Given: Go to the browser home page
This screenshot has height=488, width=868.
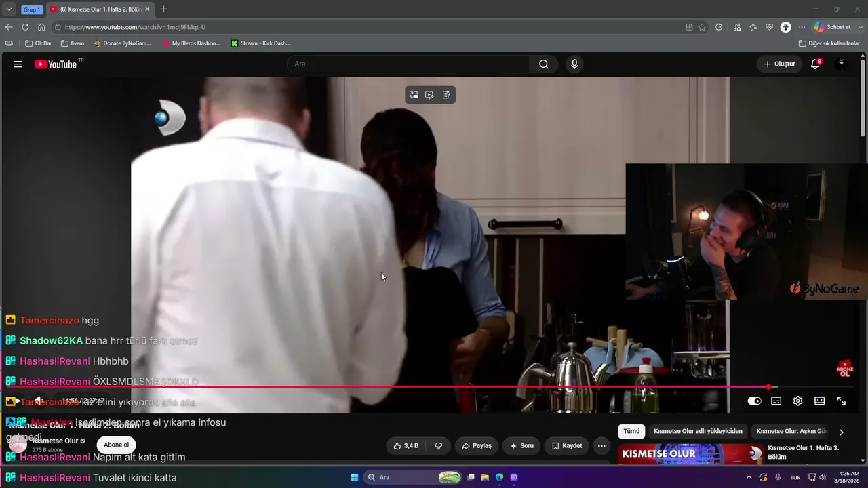Looking at the screenshot, I should (41, 27).
